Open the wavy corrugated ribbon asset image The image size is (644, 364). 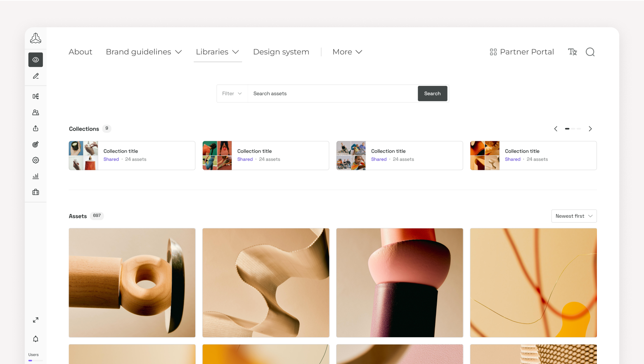266,283
